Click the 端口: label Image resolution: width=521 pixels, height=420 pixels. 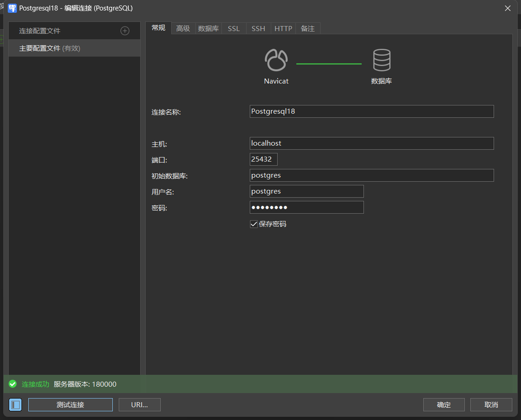click(159, 160)
